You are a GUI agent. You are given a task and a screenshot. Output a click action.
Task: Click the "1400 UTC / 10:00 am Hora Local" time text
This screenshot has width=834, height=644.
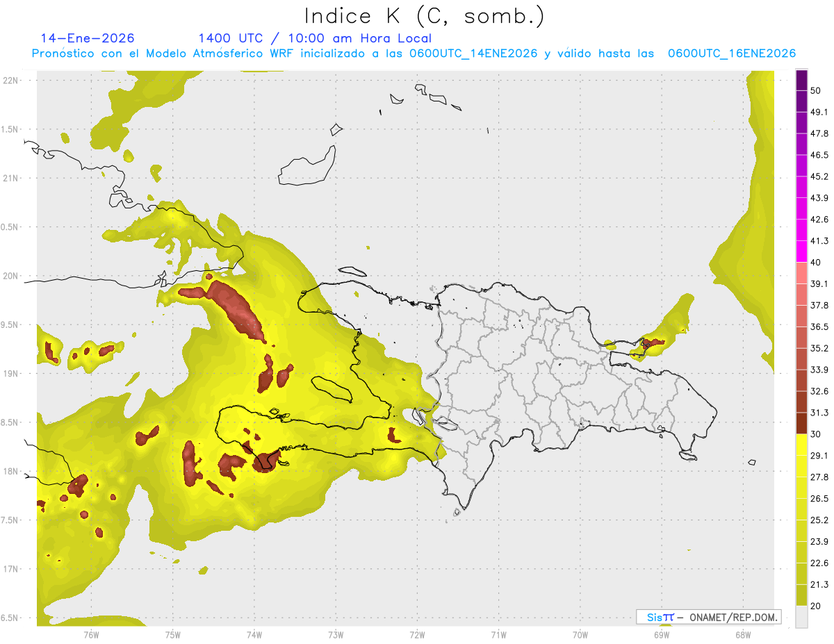click(315, 38)
